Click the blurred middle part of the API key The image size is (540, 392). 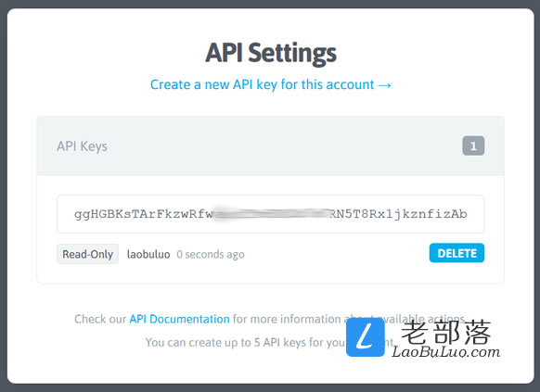[x=271, y=214]
